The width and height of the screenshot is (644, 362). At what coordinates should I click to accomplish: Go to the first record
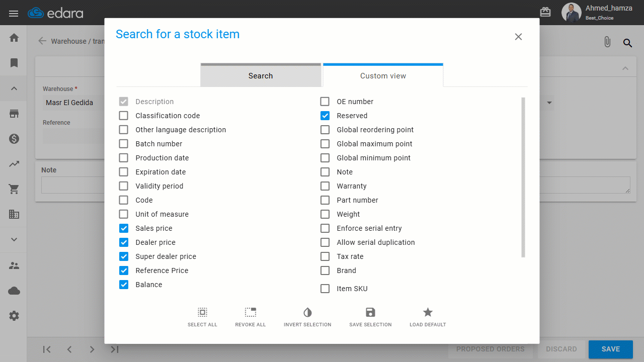tap(47, 349)
